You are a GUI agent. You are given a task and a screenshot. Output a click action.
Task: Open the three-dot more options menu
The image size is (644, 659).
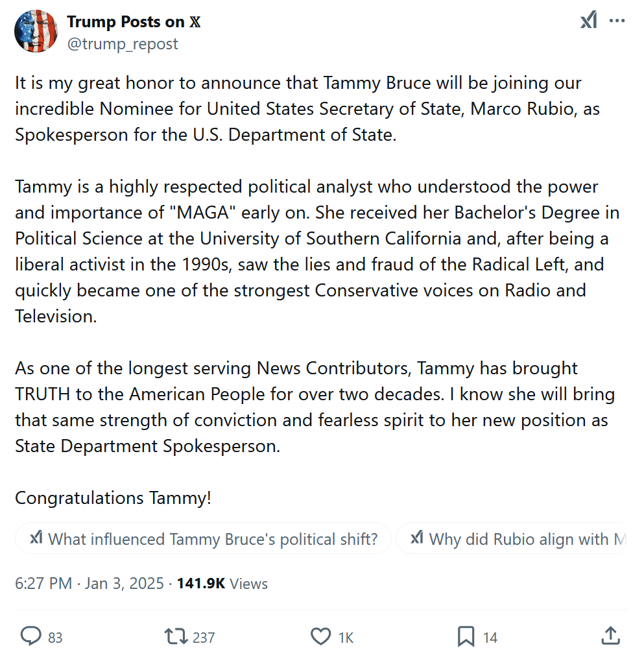tap(617, 21)
